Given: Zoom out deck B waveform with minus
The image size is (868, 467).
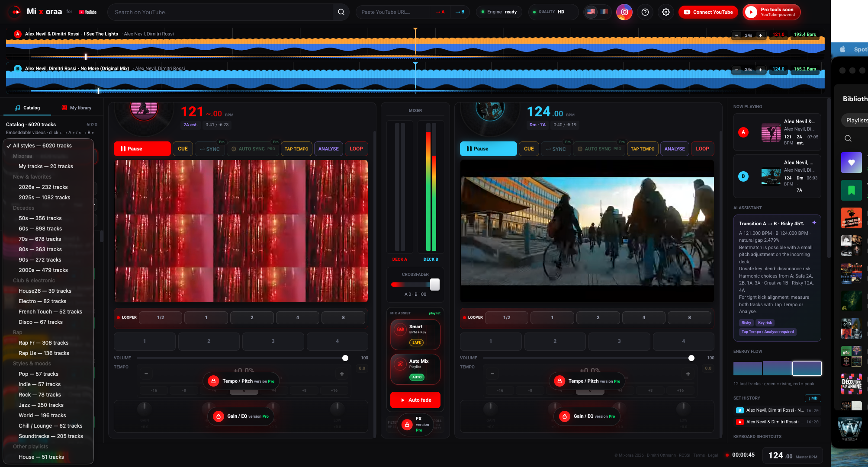Looking at the screenshot, I should pyautogui.click(x=736, y=69).
